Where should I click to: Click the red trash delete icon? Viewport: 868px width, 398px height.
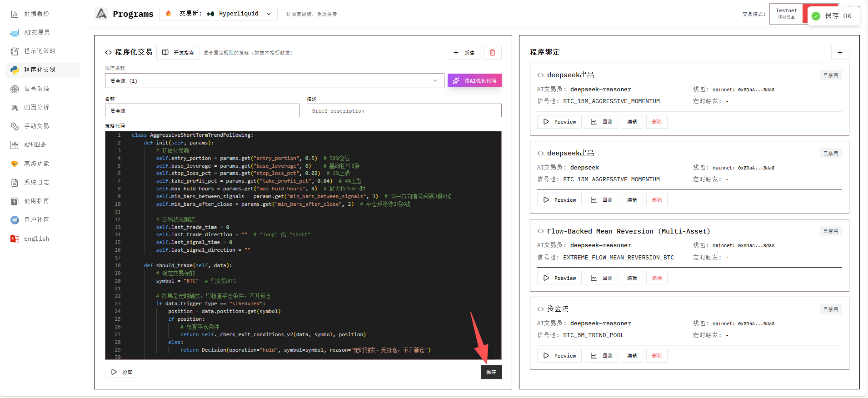pos(492,53)
